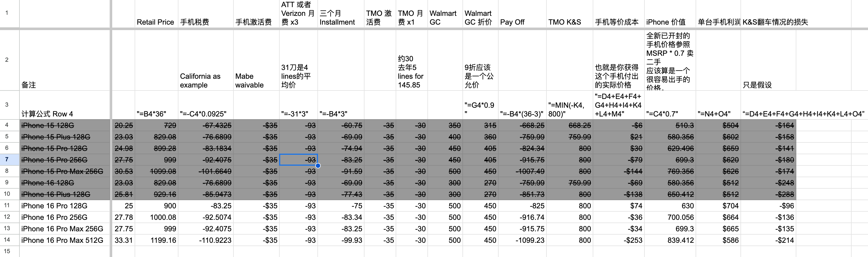
Task: Click the $704 profit cell
Action: [x=718, y=206]
